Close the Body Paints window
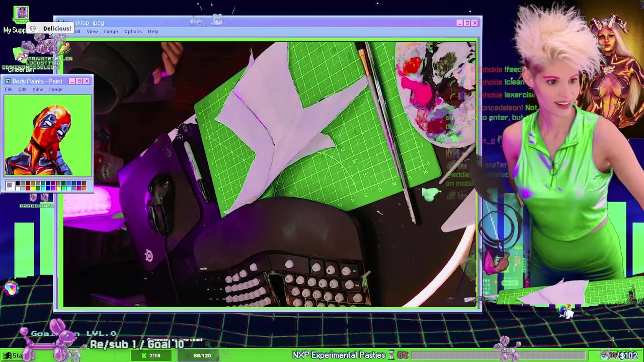 point(87,81)
